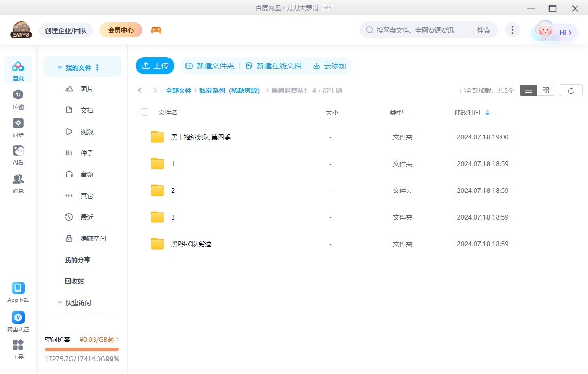Open the 同步 sync panel

(x=18, y=127)
